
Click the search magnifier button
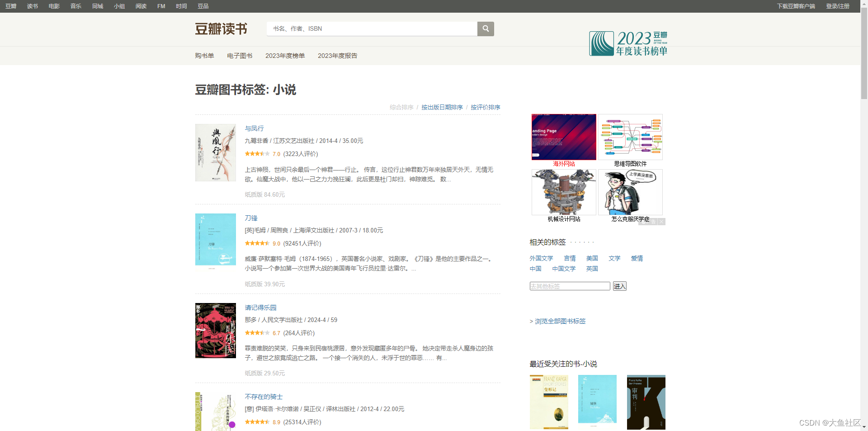tap(486, 28)
